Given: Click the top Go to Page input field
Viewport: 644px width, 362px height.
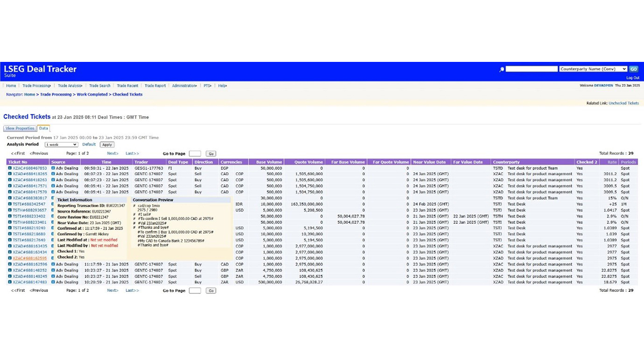Looking at the screenshot, I should pos(195,154).
